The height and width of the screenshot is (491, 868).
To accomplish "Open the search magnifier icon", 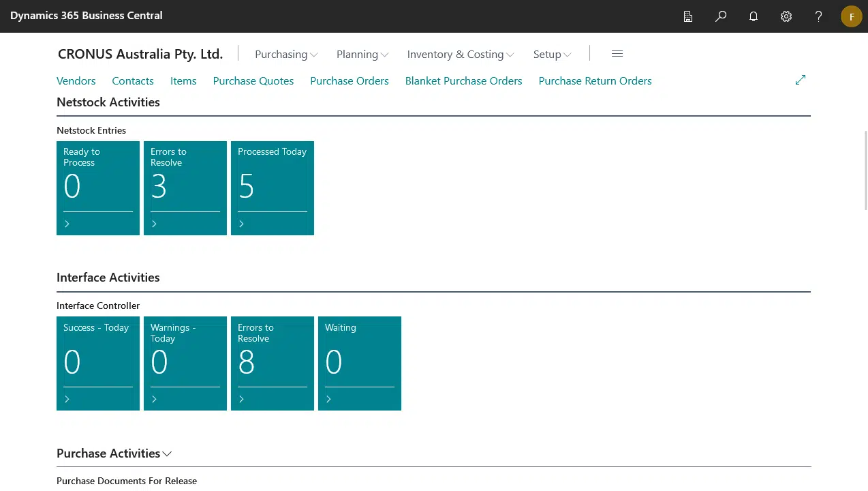I will (721, 16).
